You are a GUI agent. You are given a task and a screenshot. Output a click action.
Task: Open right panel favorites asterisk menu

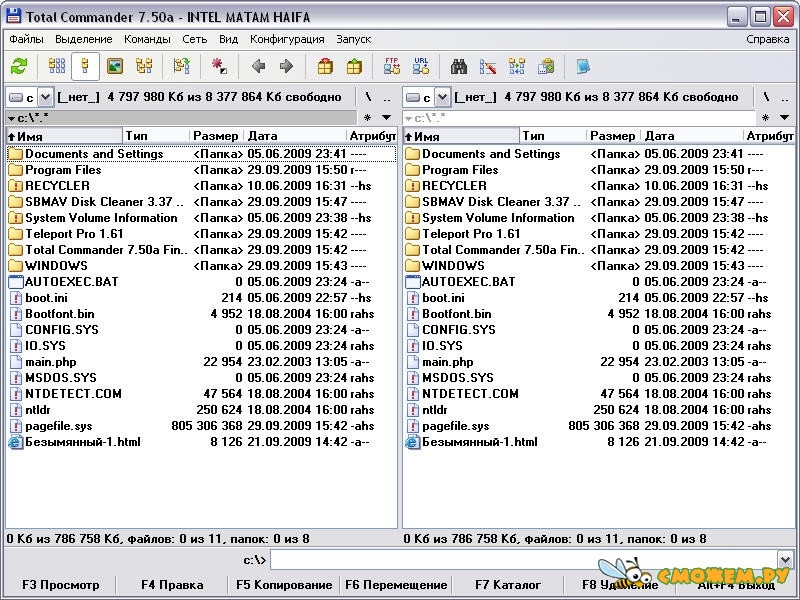tap(765, 118)
